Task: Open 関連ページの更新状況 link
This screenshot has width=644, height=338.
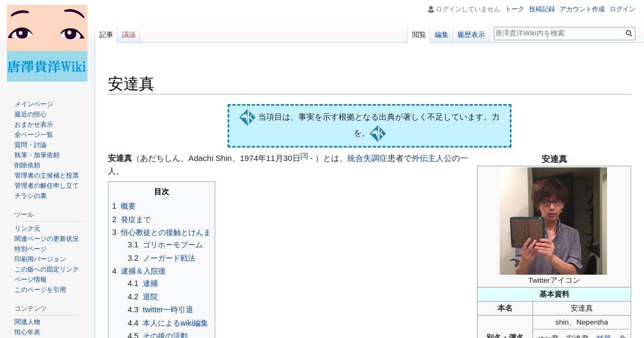Action: point(47,239)
